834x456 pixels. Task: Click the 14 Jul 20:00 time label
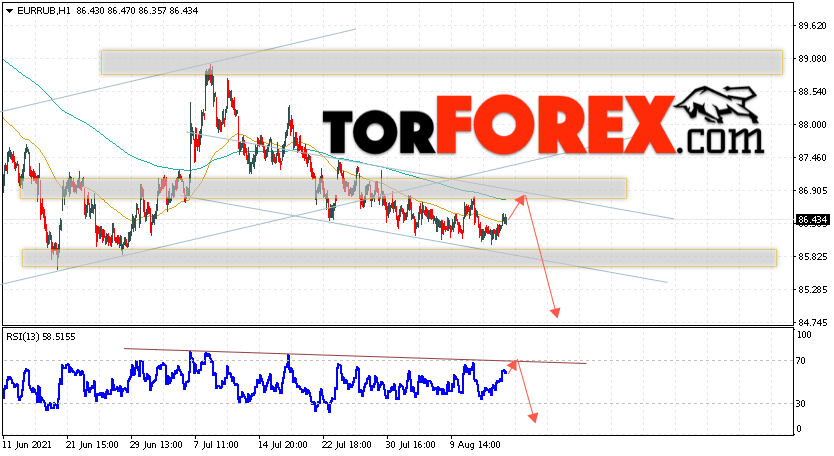283,445
